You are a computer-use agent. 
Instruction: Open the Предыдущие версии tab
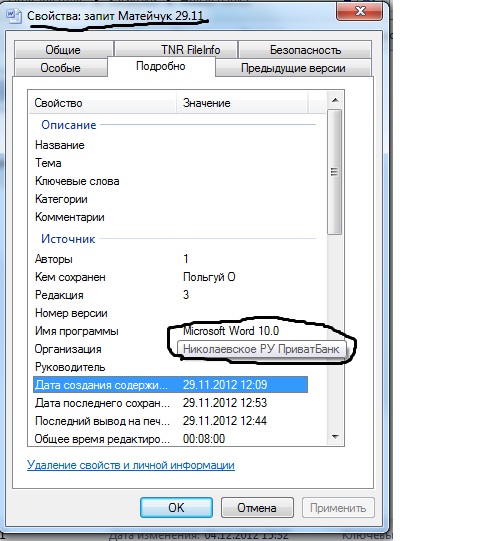tap(293, 68)
